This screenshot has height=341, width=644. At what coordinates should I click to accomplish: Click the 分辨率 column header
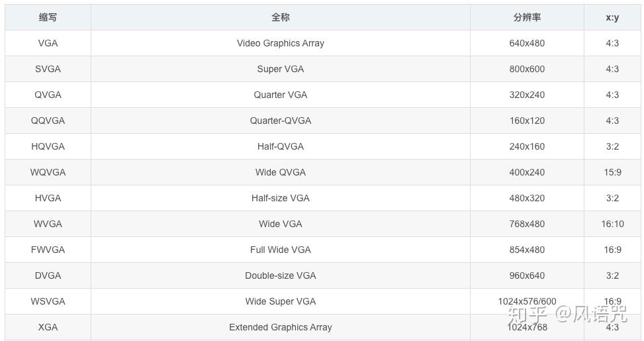pyautogui.click(x=527, y=17)
